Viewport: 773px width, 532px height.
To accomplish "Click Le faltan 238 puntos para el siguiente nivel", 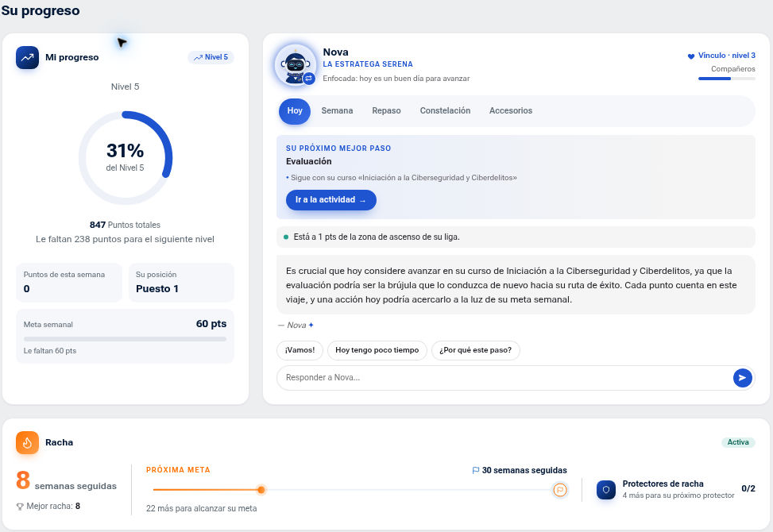I will [125, 240].
